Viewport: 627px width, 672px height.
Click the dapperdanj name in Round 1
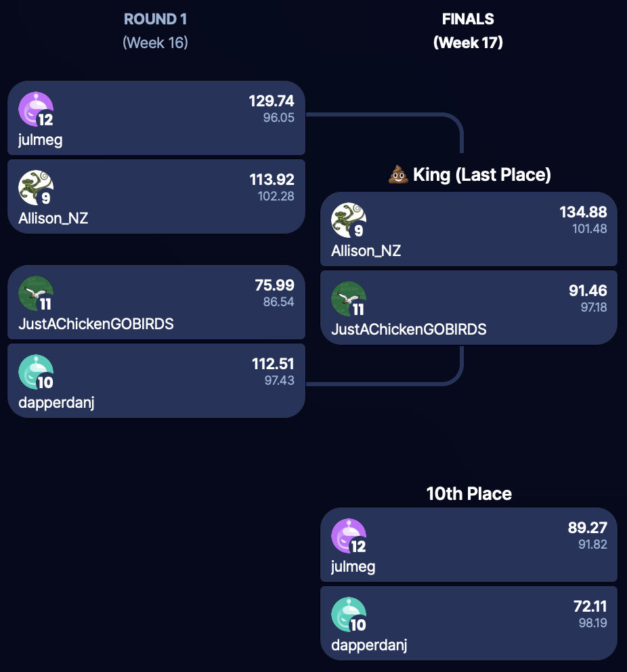point(56,402)
